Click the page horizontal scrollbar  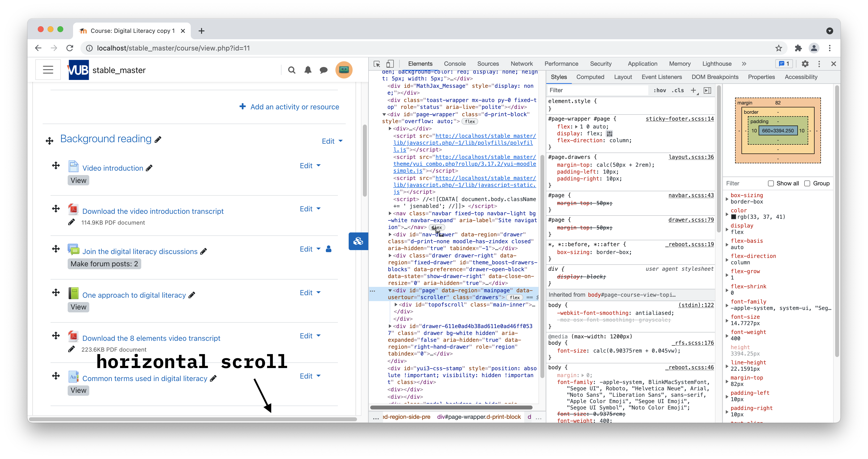193,419
